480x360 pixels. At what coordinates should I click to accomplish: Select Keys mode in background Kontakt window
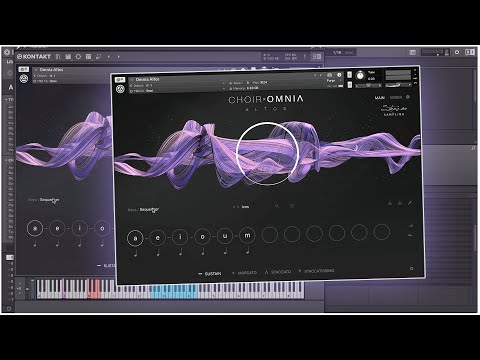(32, 200)
